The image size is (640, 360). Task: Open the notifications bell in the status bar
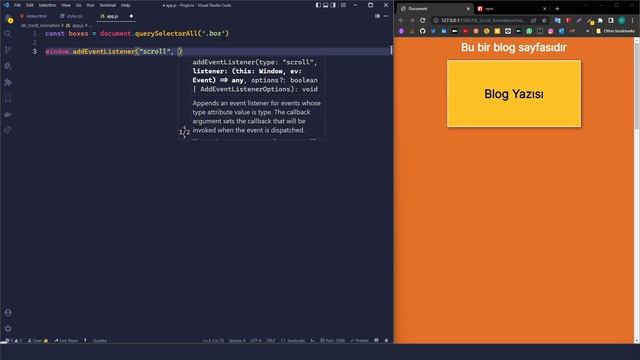(386, 340)
